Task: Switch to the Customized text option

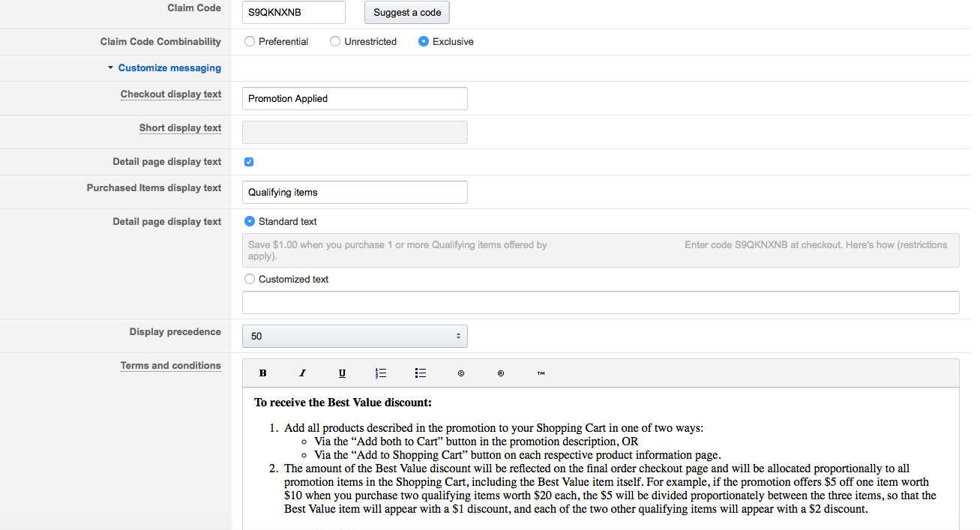Action: 250,280
